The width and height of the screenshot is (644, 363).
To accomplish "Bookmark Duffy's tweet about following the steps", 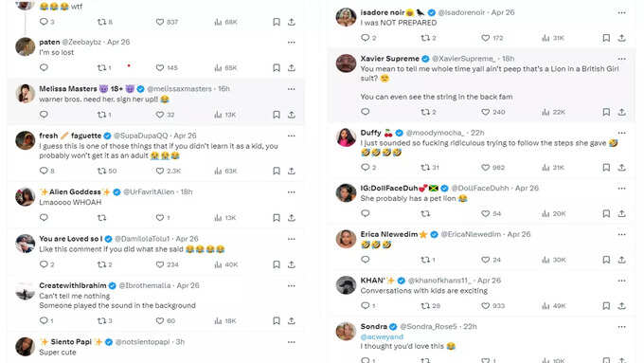I will click(606, 168).
